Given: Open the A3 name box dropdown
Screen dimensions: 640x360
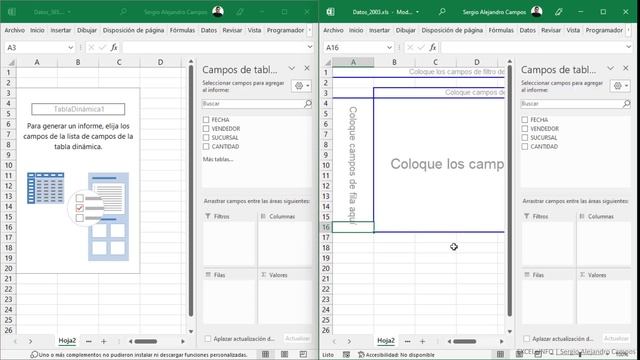Looking at the screenshot, I should pyautogui.click(x=71, y=47).
